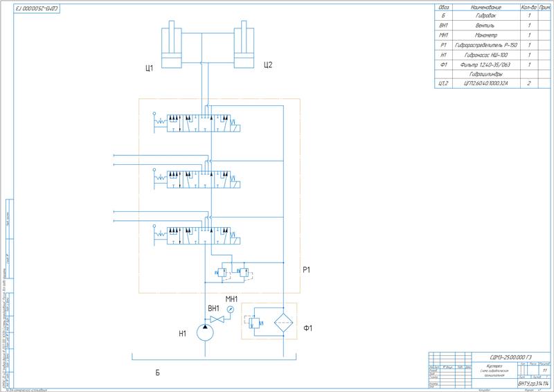The height and width of the screenshot is (392, 554).
Task: Click the Н1 label next to the pump
Action: (x=182, y=333)
